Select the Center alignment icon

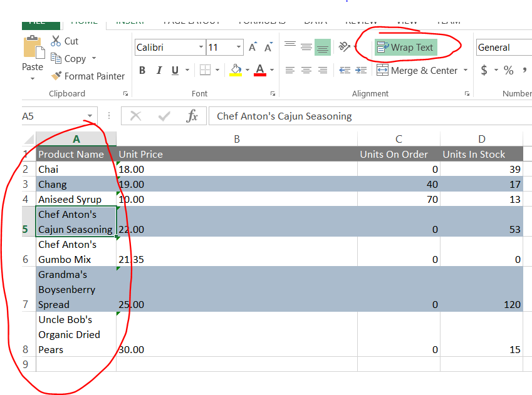(305, 71)
